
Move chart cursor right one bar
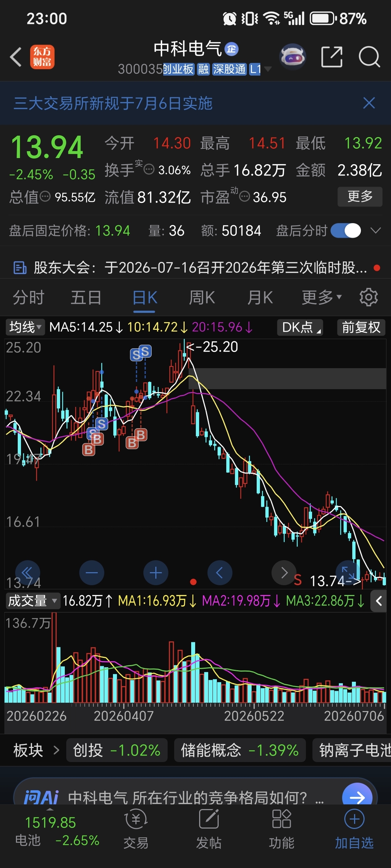(x=284, y=573)
